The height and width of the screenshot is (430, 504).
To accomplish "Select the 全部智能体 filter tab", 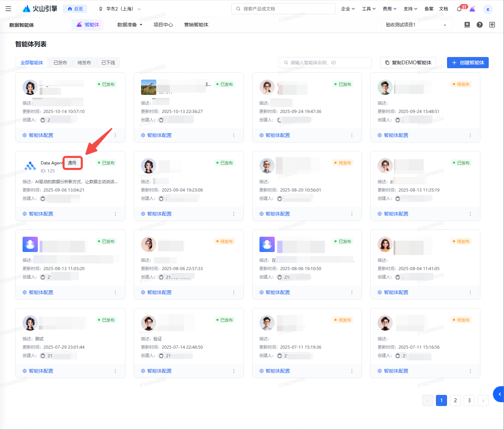I will pyautogui.click(x=32, y=63).
